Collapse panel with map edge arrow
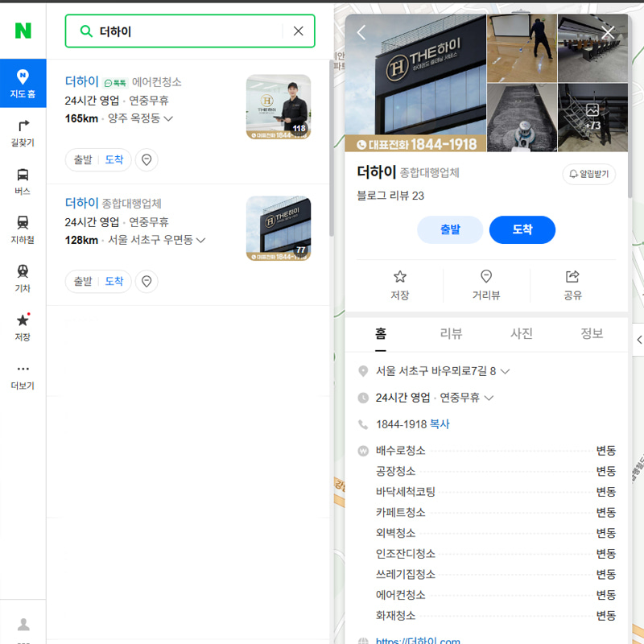This screenshot has width=644, height=644. 638,340
